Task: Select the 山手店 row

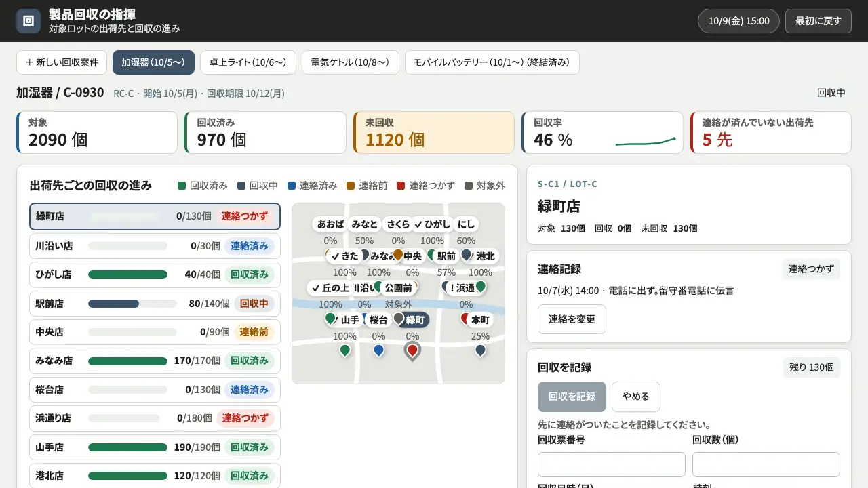Action: pos(155,447)
